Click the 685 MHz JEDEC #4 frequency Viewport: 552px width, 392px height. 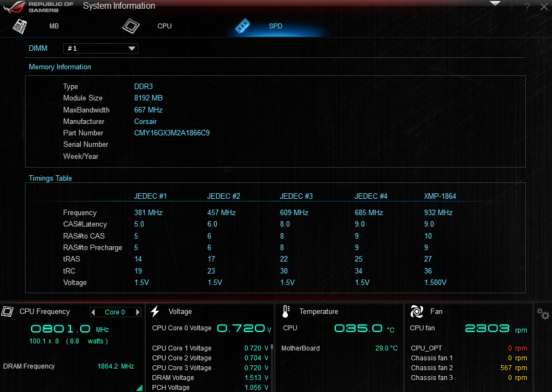tap(369, 212)
